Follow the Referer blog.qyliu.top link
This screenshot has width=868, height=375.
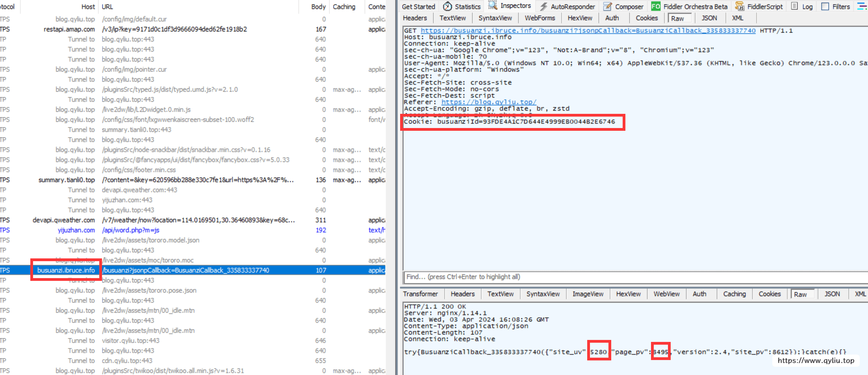pyautogui.click(x=488, y=102)
